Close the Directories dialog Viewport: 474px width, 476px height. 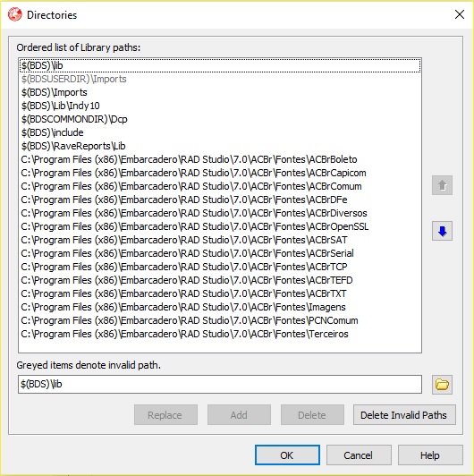pos(460,14)
